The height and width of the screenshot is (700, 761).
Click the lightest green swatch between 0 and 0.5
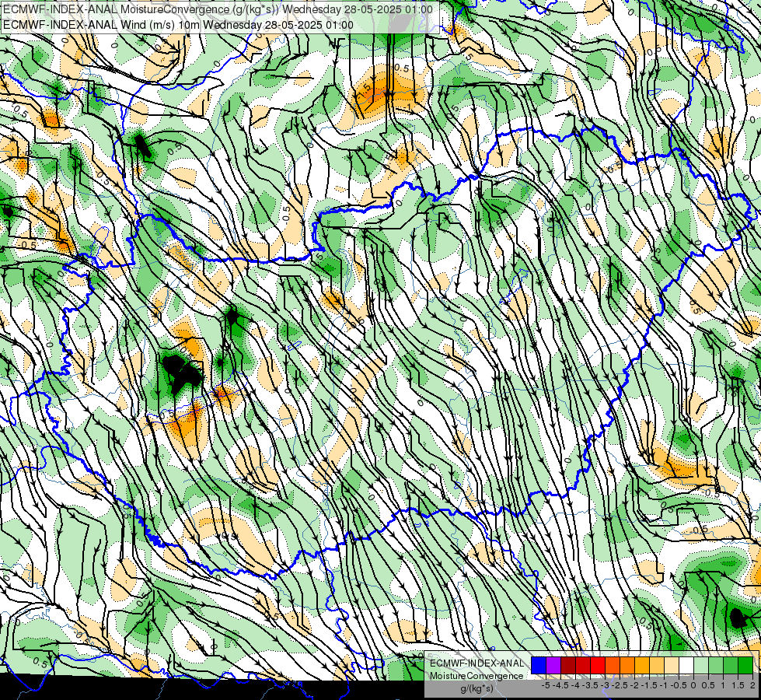701,666
